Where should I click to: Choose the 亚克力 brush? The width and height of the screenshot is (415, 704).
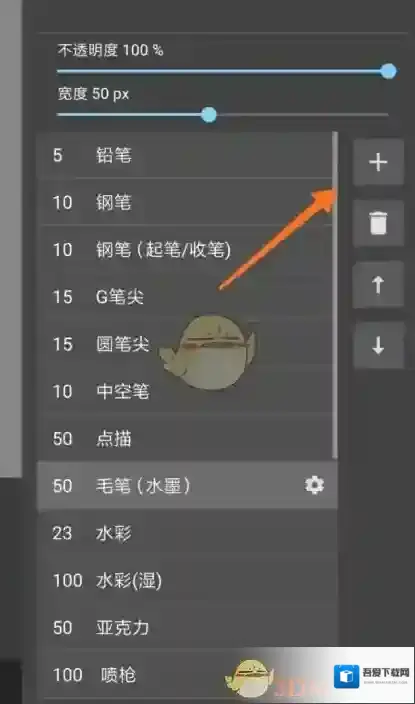[186, 628]
